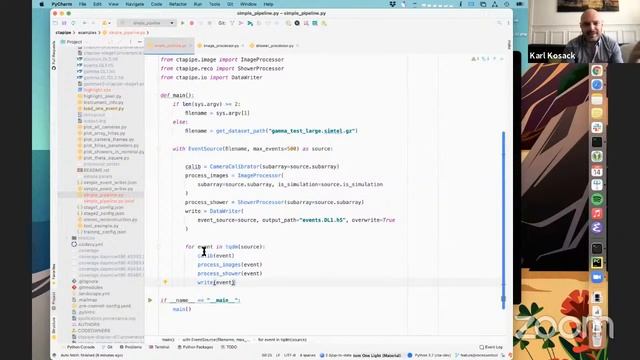Open the Problems tool window

click(x=131, y=347)
